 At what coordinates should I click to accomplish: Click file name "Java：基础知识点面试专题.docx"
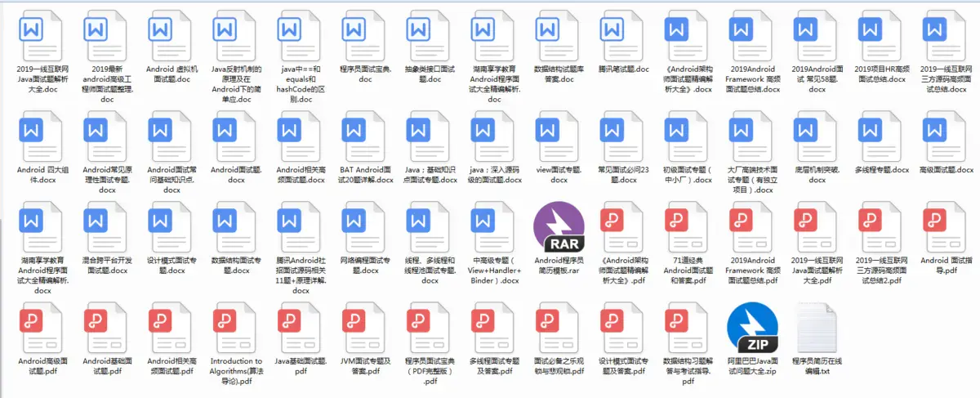click(430, 175)
